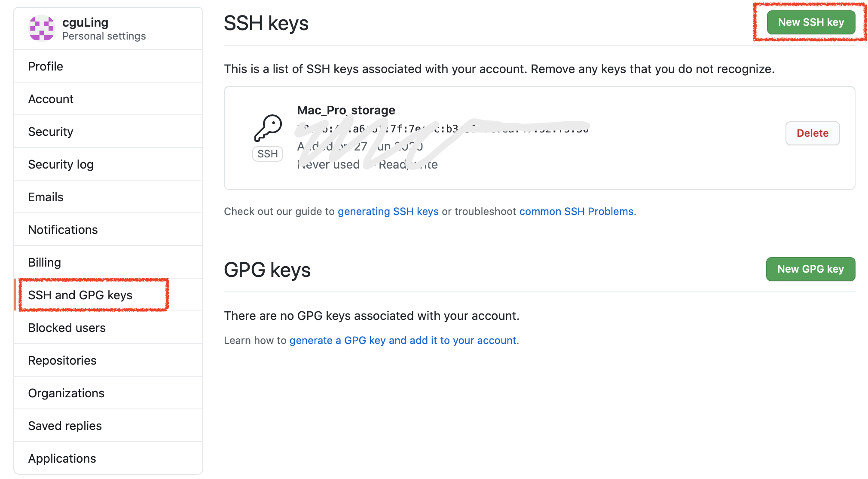The width and height of the screenshot is (868, 479).
Task: Click the cguLing user avatar icon
Action: coord(42,28)
